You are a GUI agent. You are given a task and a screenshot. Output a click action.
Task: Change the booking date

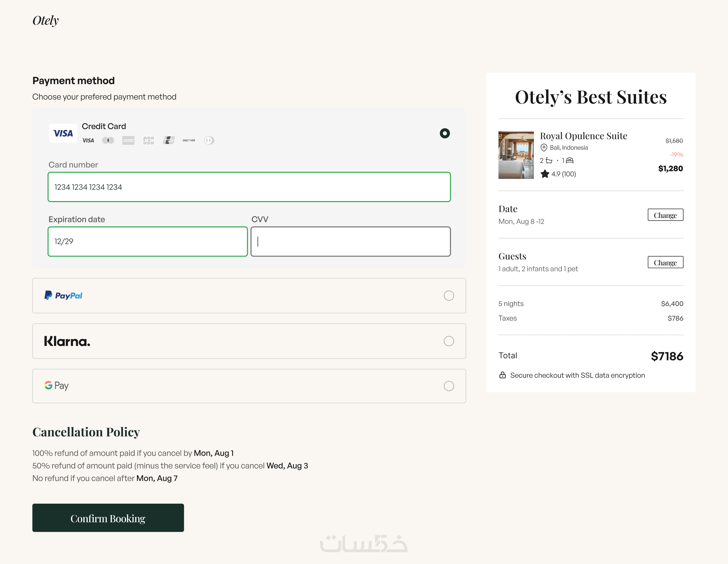pos(665,215)
